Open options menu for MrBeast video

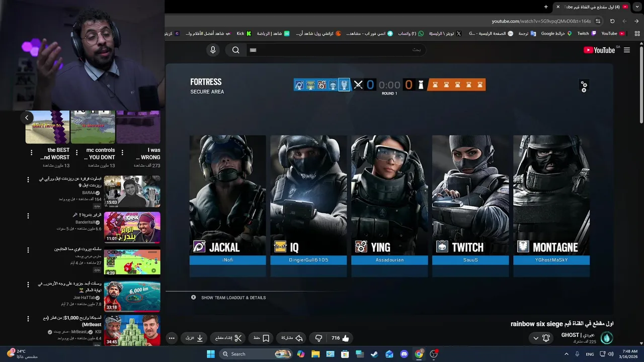[29, 319]
